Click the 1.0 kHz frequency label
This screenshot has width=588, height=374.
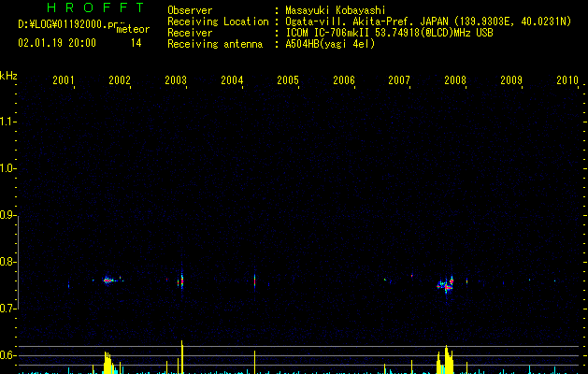pyautogui.click(x=7, y=168)
